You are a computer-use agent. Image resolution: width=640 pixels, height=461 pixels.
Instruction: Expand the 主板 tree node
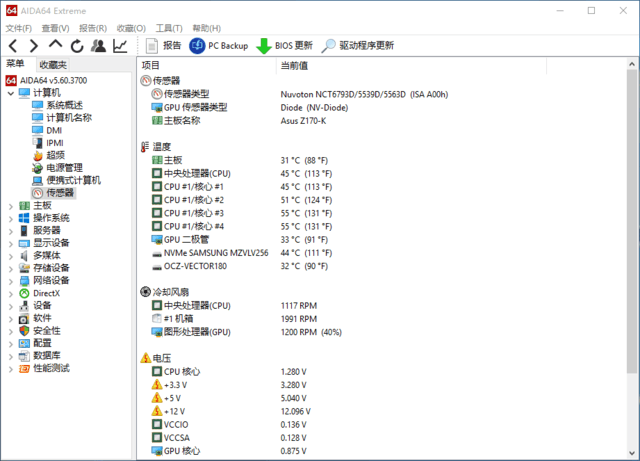point(11,206)
